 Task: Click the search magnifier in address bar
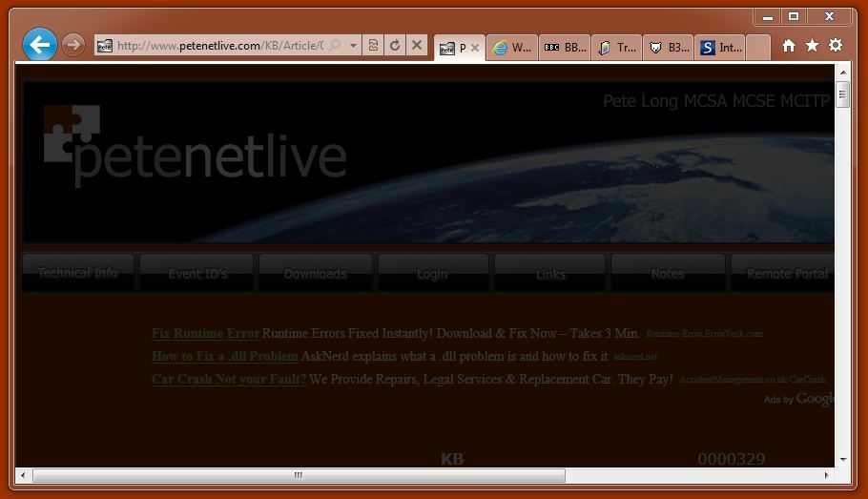click(335, 45)
